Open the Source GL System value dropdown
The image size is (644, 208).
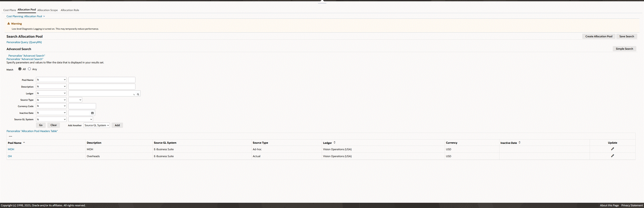click(81, 119)
